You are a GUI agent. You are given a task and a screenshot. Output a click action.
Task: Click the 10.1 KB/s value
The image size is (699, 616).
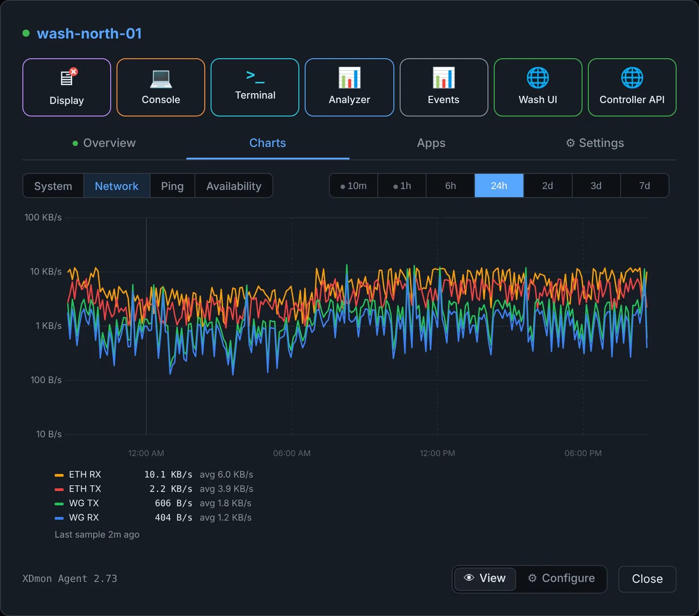tap(168, 474)
